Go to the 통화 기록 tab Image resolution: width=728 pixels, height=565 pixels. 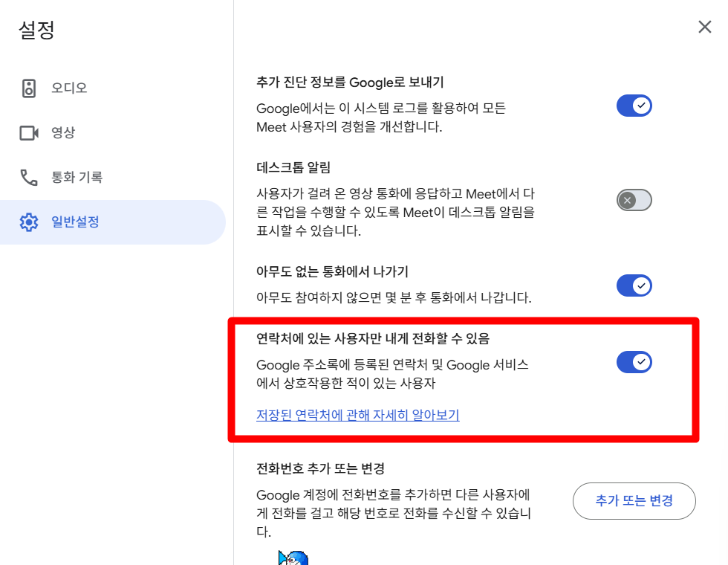point(77,178)
